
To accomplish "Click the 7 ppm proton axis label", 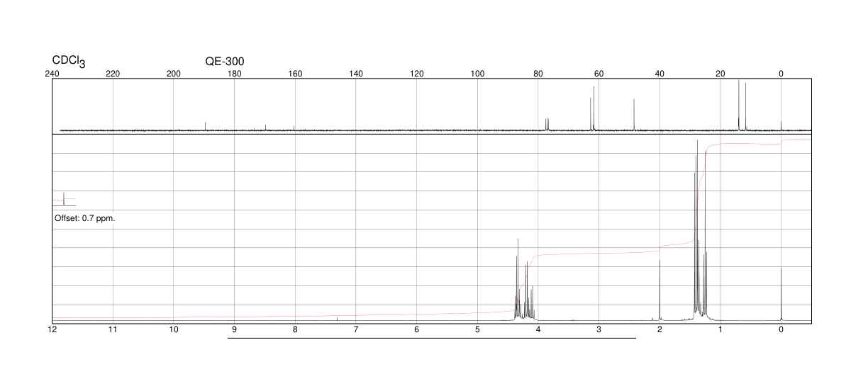I will [x=356, y=330].
